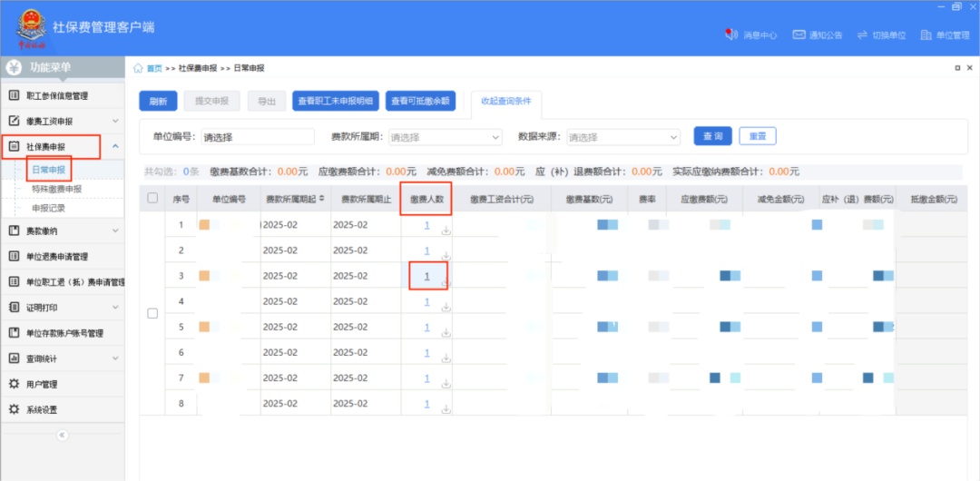Click 系统设置 gear icon in sidebar
Screen dimensions: 980x481
14,409
